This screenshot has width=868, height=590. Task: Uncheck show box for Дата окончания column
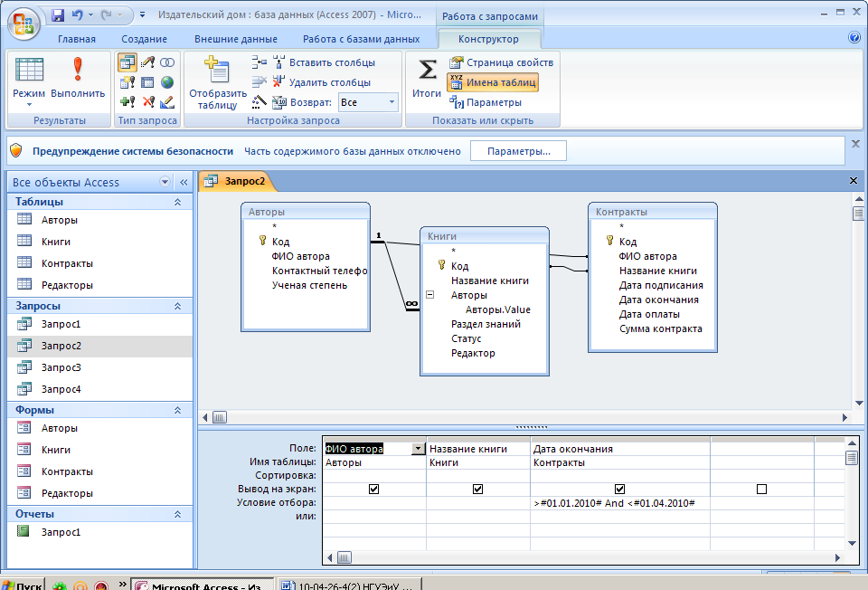pyautogui.click(x=620, y=490)
